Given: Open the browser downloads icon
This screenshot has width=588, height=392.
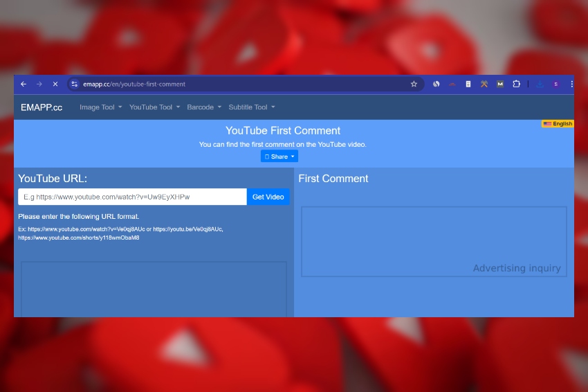Looking at the screenshot, I should click(x=540, y=84).
